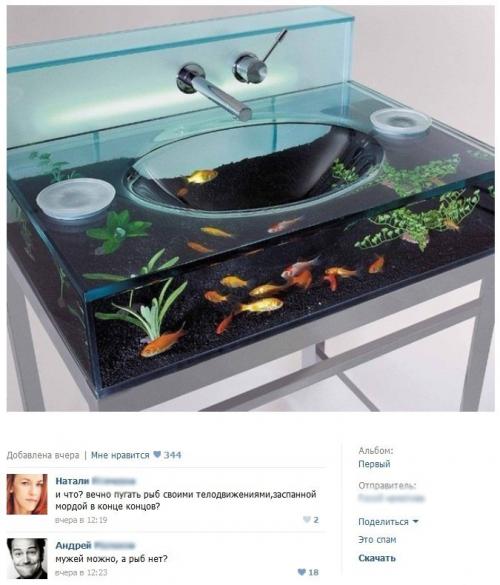Download photo with Скачать link
Image resolution: width=500 pixels, height=585 pixels.
377,558
